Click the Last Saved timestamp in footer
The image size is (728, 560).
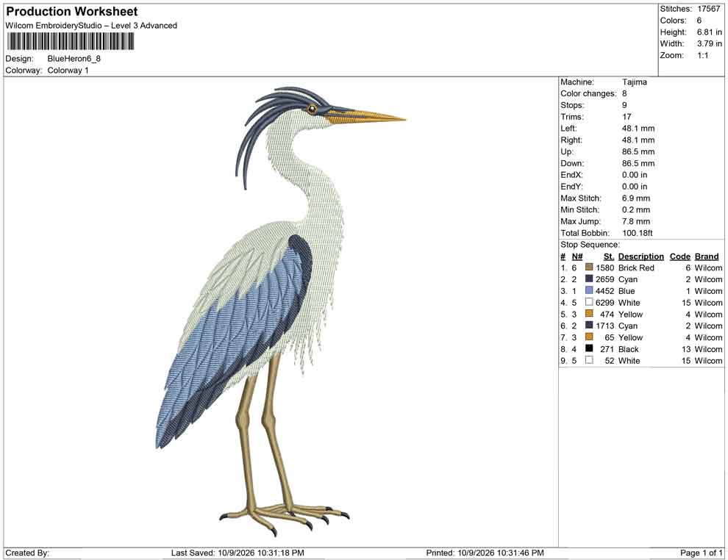click(238, 553)
